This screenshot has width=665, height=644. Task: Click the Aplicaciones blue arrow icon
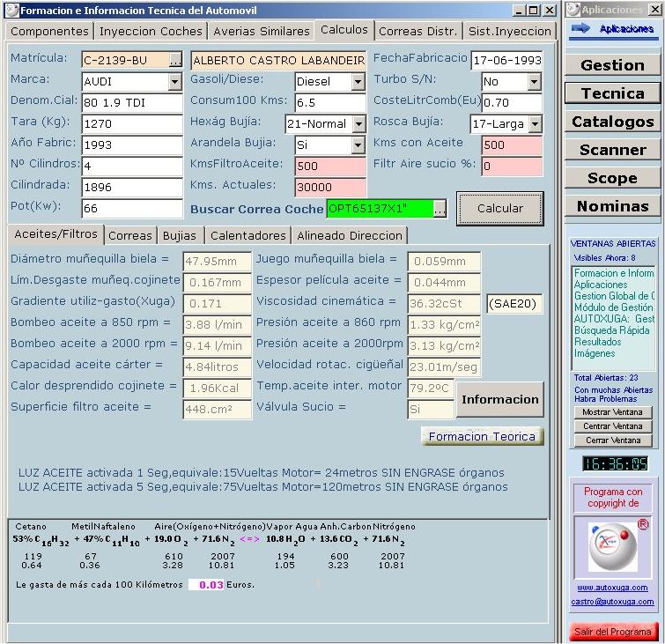pos(580,28)
